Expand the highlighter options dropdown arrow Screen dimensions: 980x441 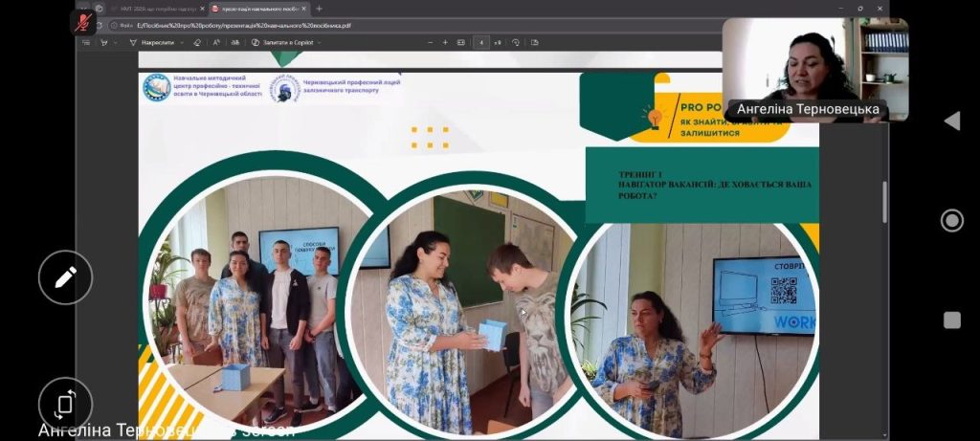pyautogui.click(x=116, y=42)
